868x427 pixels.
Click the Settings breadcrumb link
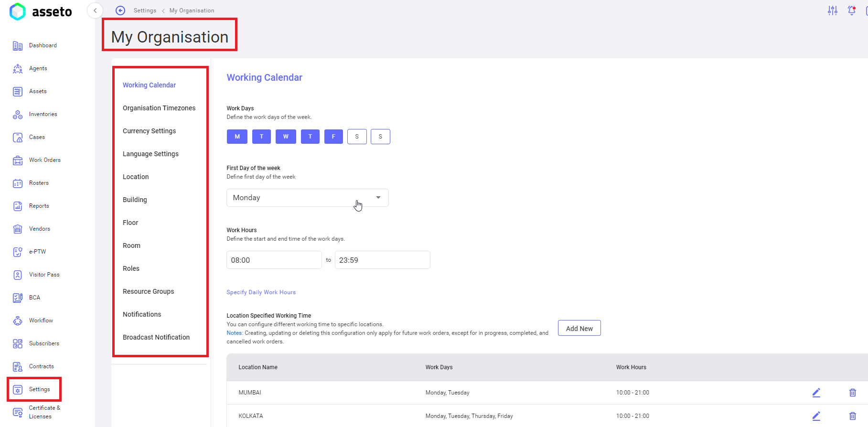click(145, 11)
